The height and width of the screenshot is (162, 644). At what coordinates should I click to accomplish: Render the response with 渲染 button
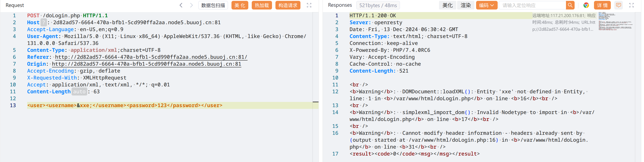click(466, 5)
